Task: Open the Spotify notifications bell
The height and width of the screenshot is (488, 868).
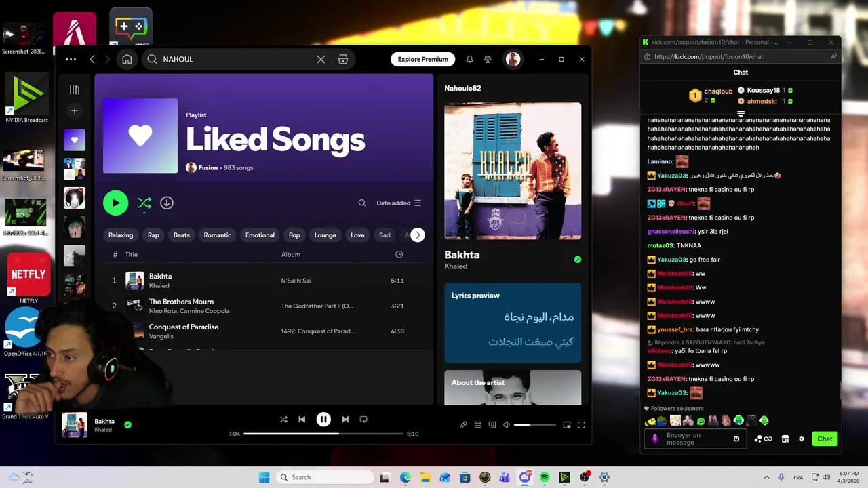Action: pyautogui.click(x=469, y=59)
